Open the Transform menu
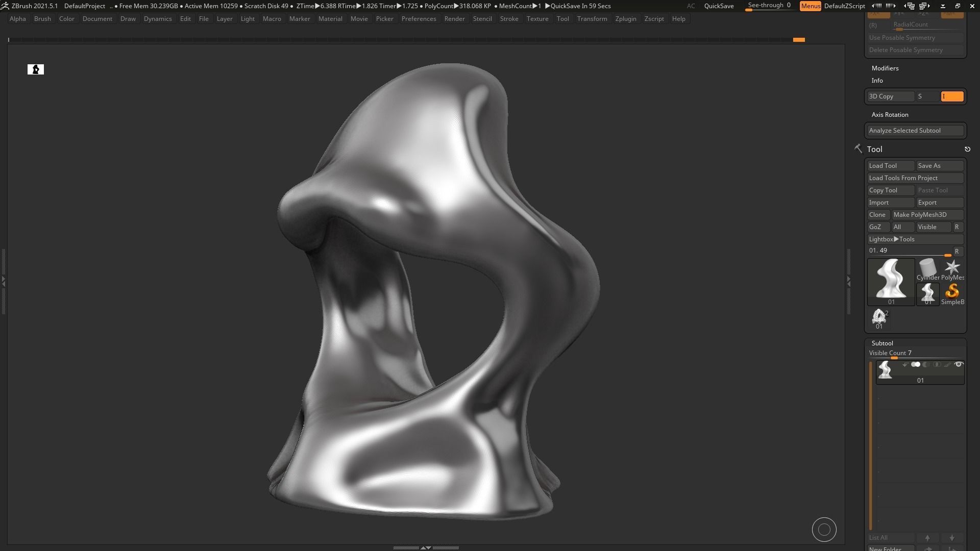 coord(592,19)
